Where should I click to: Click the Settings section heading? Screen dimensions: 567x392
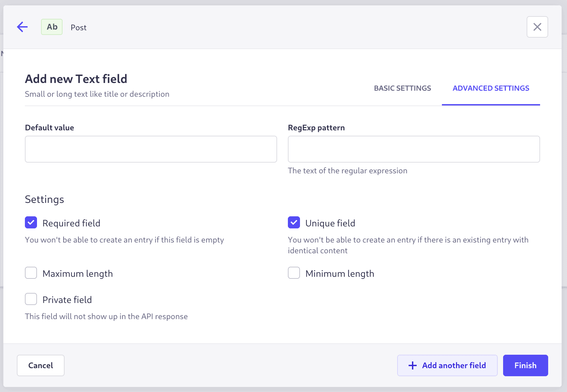point(44,199)
